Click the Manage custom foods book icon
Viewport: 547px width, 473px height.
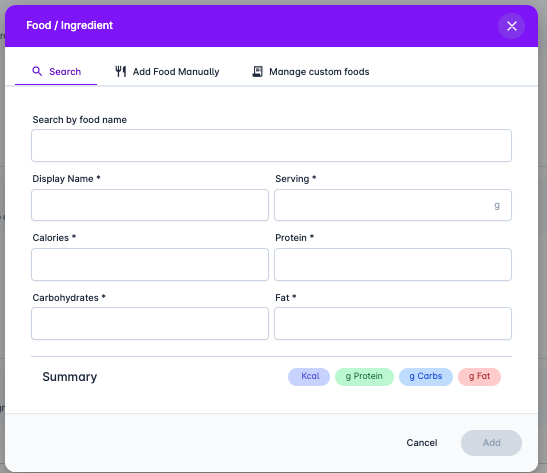pos(257,71)
